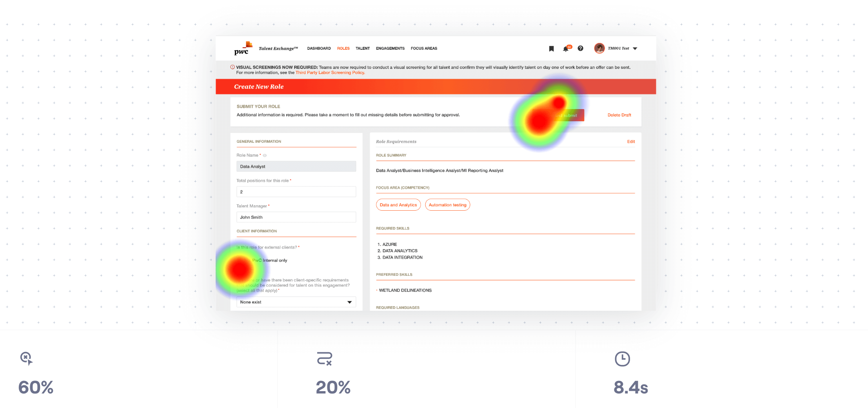
Task: Open the Third Party Labor Screening Policy link
Action: pyautogui.click(x=330, y=73)
